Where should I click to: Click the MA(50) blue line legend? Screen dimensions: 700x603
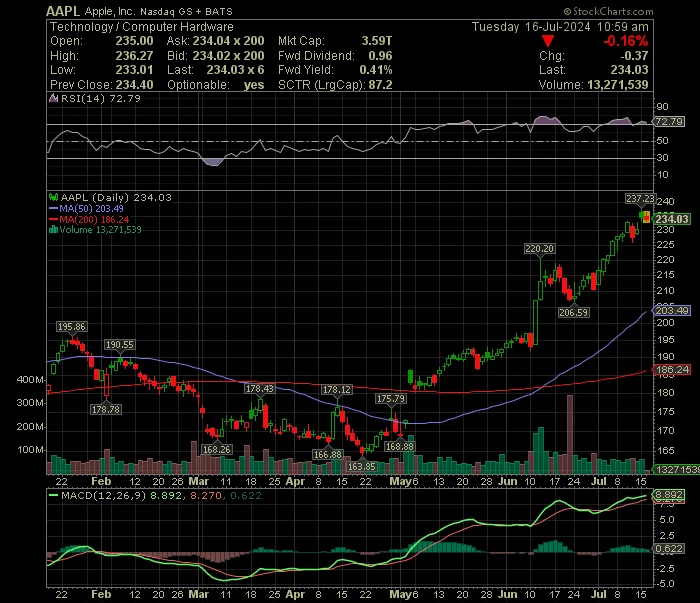coord(86,208)
